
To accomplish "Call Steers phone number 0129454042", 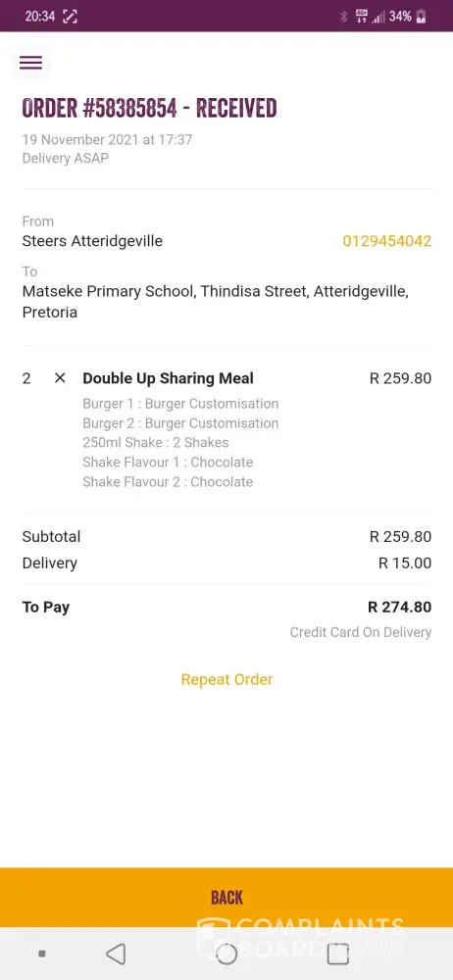I will click(x=386, y=241).
